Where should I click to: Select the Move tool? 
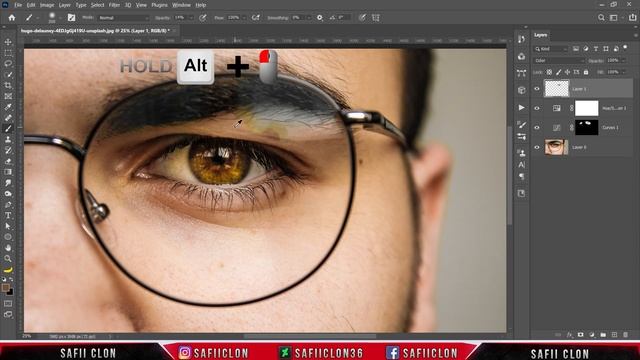(8, 42)
